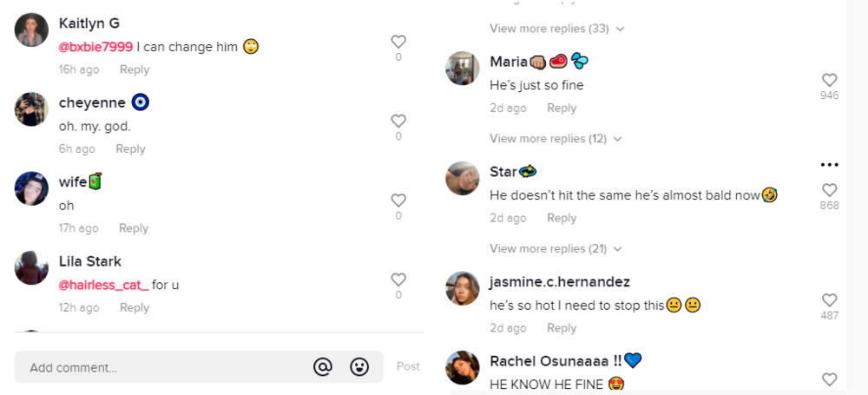The image size is (868, 395).
Task: Like Lila Stark's comment
Action: click(398, 280)
